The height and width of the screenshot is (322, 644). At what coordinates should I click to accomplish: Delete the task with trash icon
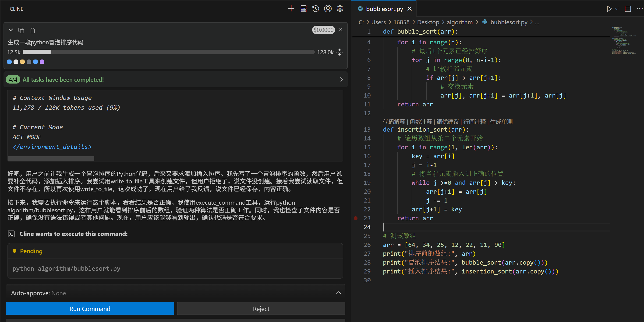[x=33, y=31]
